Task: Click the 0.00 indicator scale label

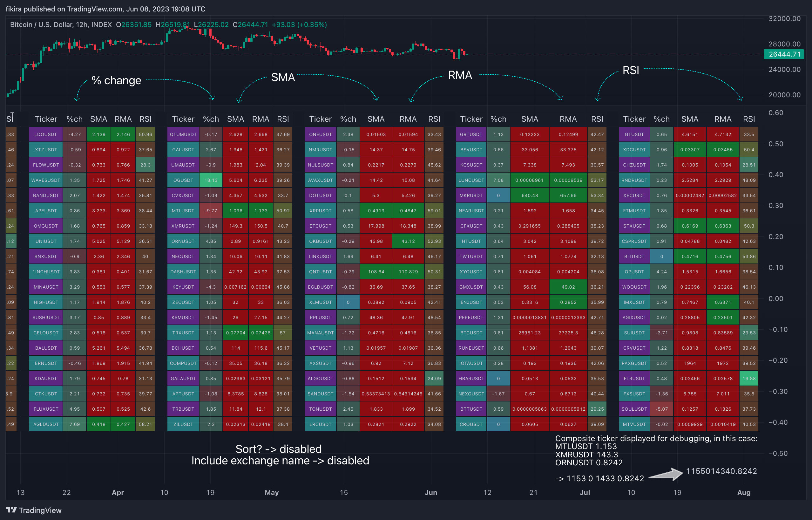Action: [775, 298]
